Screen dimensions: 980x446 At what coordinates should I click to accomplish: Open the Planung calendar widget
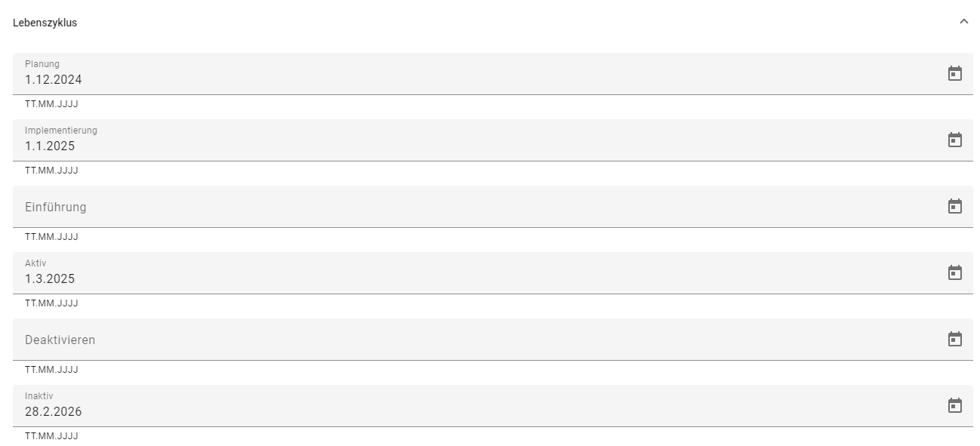point(956,73)
